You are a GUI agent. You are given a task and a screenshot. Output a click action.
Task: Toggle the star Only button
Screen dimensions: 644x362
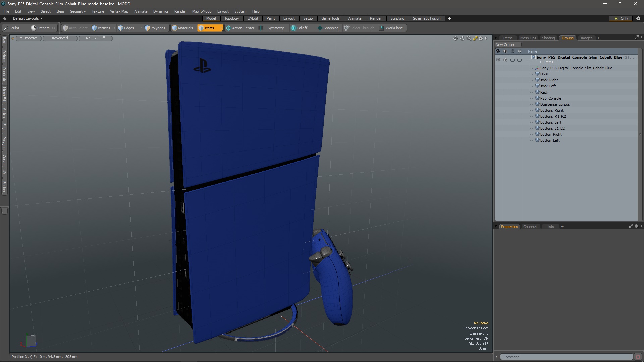[x=621, y=18]
